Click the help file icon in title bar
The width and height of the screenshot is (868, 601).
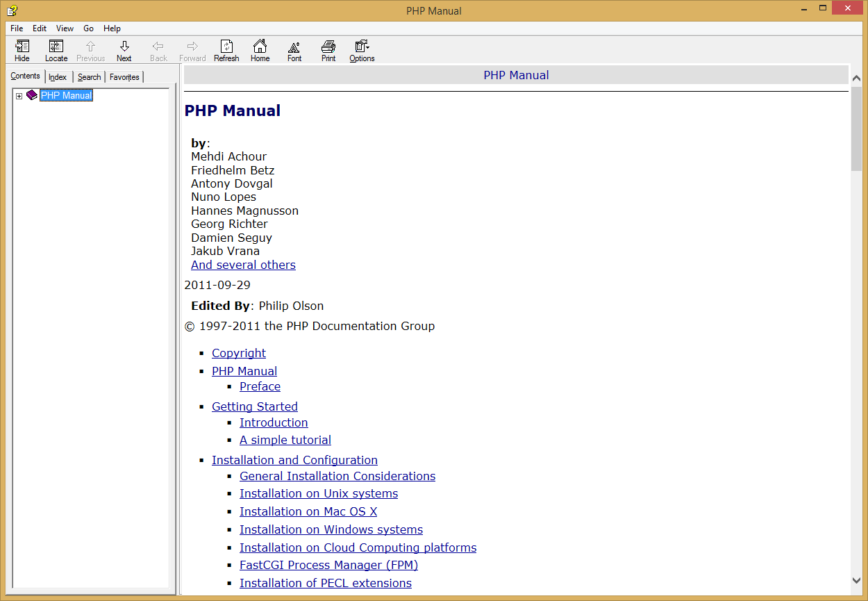(x=12, y=10)
